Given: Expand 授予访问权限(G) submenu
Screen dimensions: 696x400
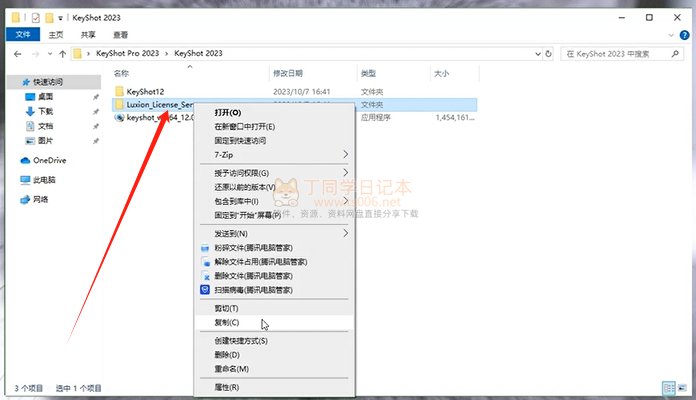Looking at the screenshot, I should (274, 173).
